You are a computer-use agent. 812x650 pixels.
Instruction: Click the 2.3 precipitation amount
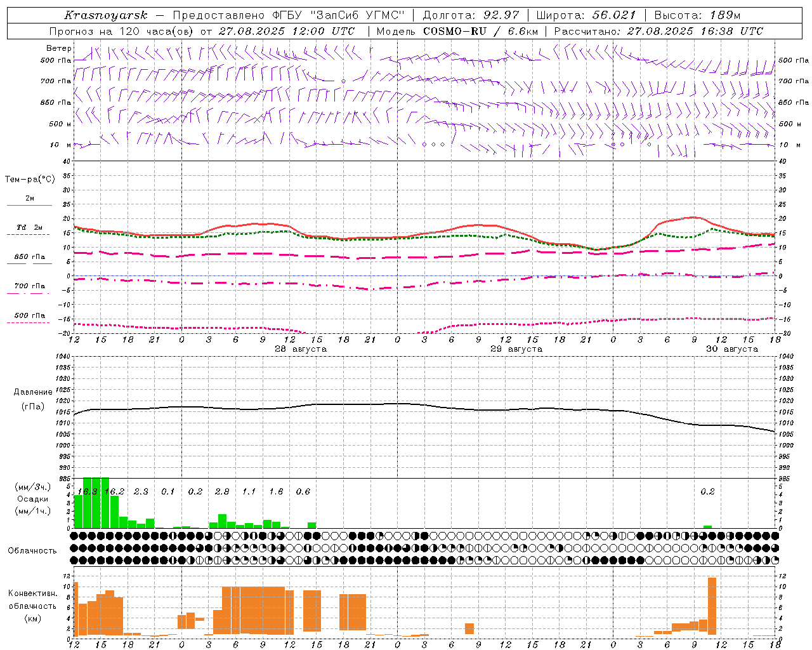coord(141,492)
